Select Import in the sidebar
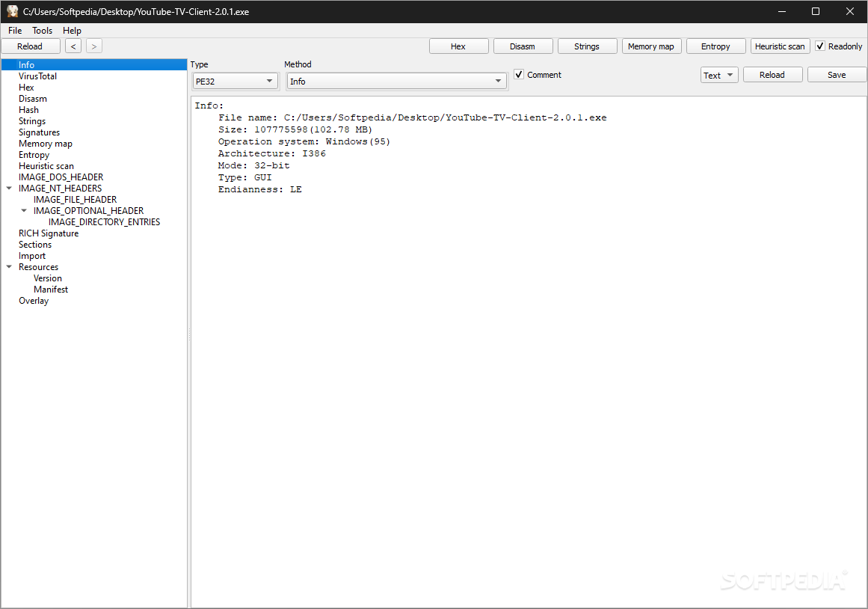868x609 pixels. pyautogui.click(x=32, y=256)
